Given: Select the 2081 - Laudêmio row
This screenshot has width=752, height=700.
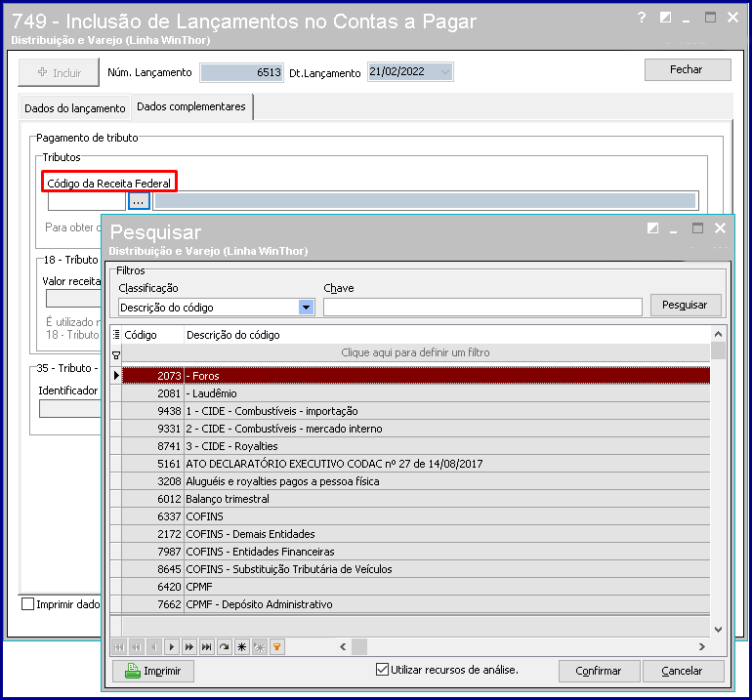Looking at the screenshot, I should point(416,393).
